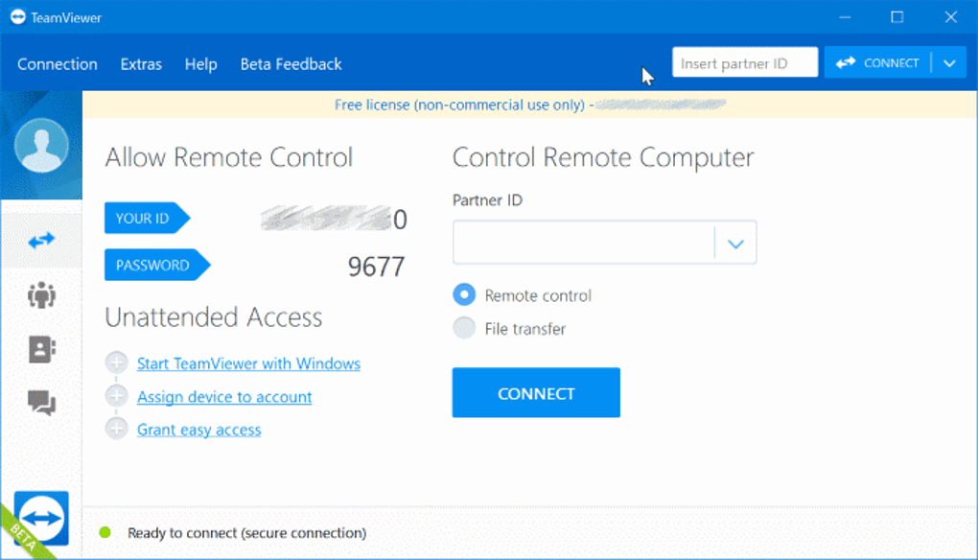The image size is (978, 560).
Task: Select the File transfer radio option
Action: (x=464, y=328)
